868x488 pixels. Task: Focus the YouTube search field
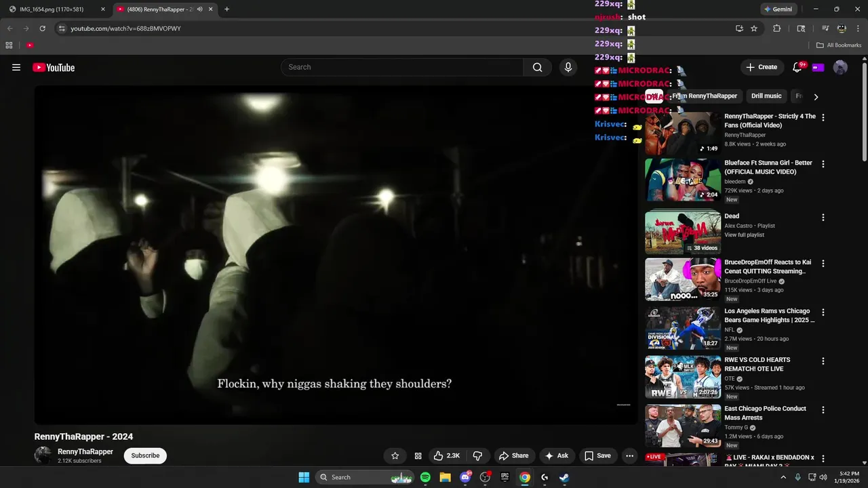(x=402, y=67)
